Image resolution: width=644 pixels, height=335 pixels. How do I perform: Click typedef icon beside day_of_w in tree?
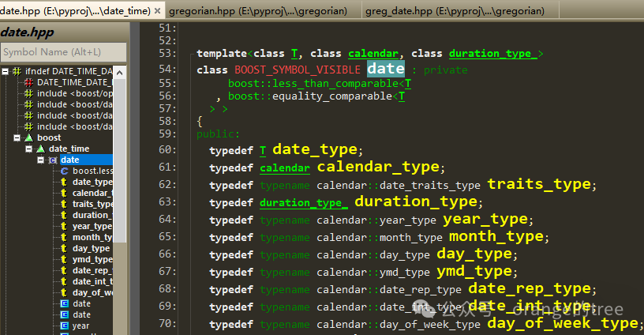click(64, 293)
